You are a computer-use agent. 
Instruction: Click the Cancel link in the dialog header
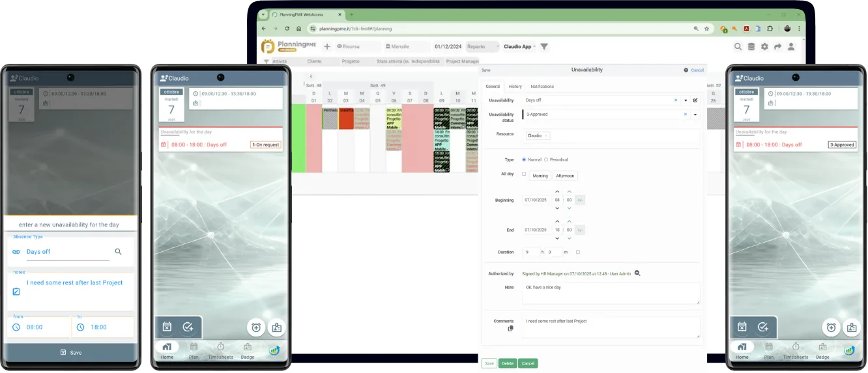[697, 70]
